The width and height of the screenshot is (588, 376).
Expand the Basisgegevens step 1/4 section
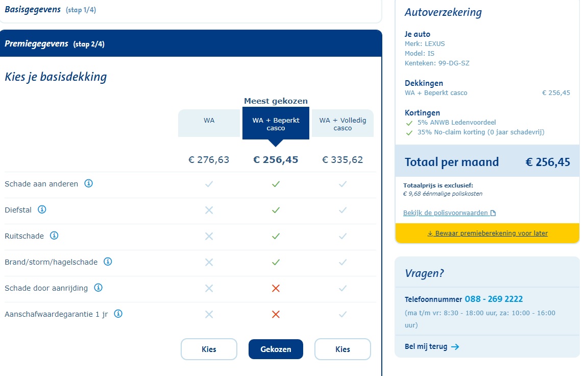50,10
